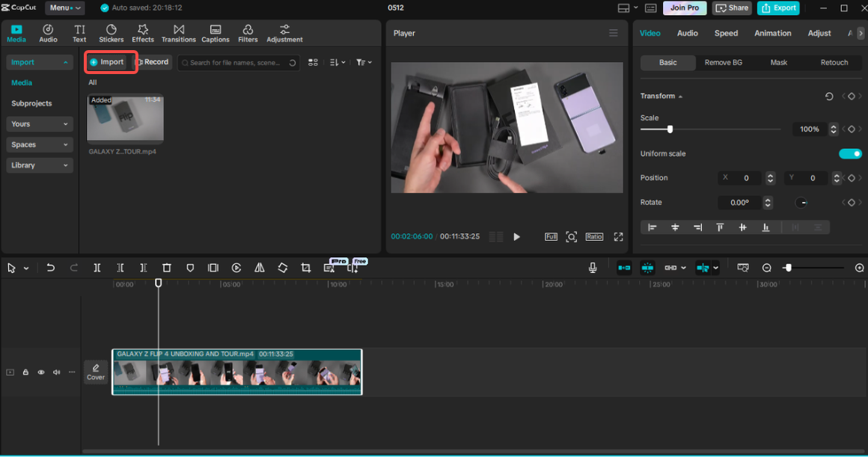Lock the video track
The image size is (868, 457).
pyautogui.click(x=25, y=372)
